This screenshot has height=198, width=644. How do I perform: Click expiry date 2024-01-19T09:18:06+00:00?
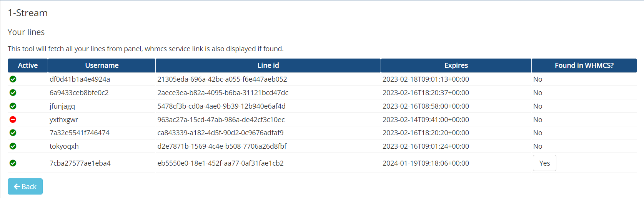coord(426,163)
